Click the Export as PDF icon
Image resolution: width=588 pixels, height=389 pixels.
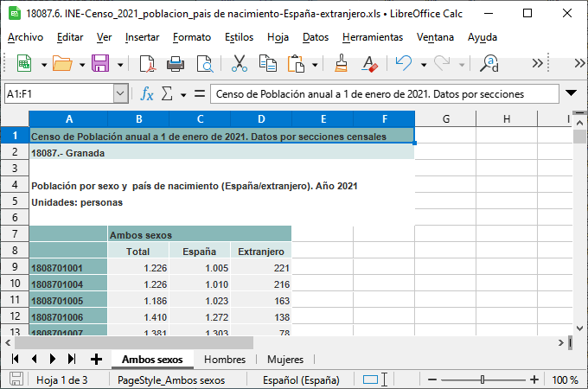point(146,63)
